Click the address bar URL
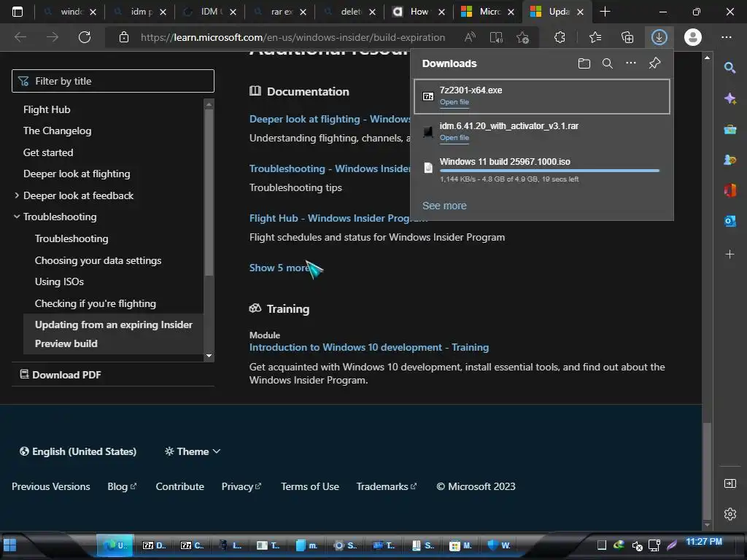Image resolution: width=747 pixels, height=560 pixels. point(293,37)
